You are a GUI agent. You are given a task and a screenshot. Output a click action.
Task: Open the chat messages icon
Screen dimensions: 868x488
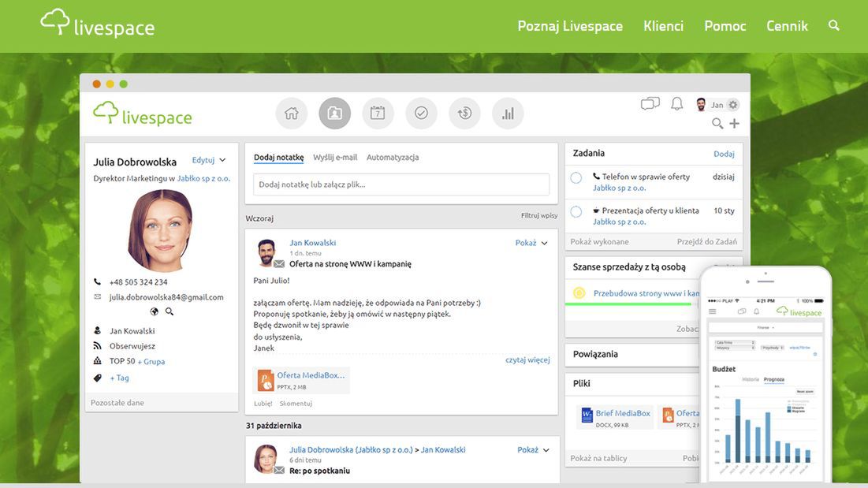point(649,102)
